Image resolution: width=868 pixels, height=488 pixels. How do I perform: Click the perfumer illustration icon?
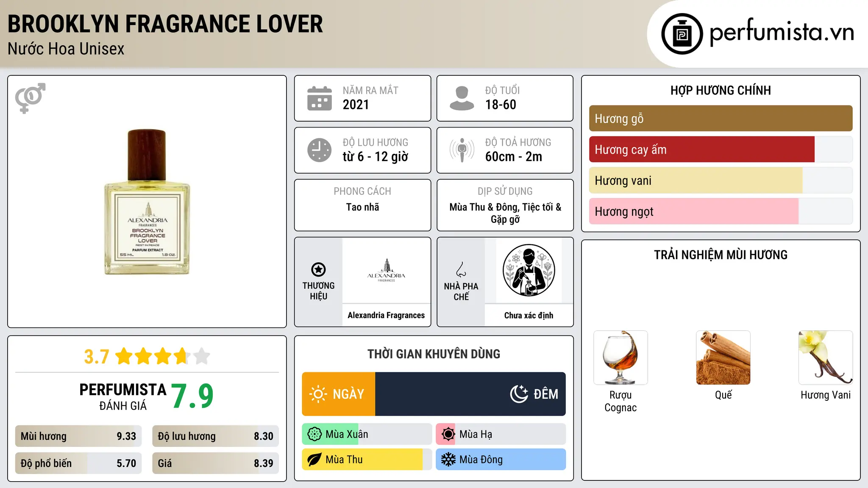(x=529, y=270)
